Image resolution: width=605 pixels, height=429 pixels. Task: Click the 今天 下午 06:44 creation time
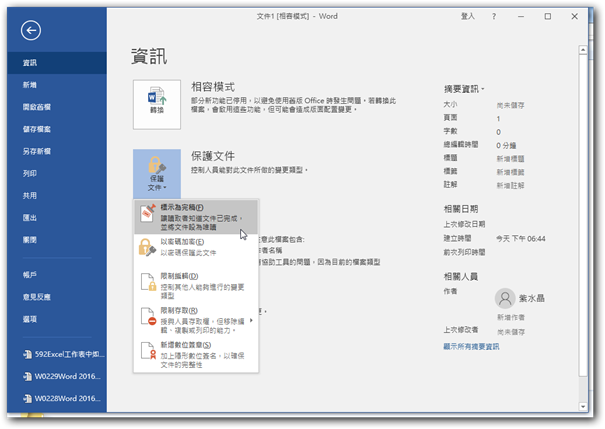521,239
